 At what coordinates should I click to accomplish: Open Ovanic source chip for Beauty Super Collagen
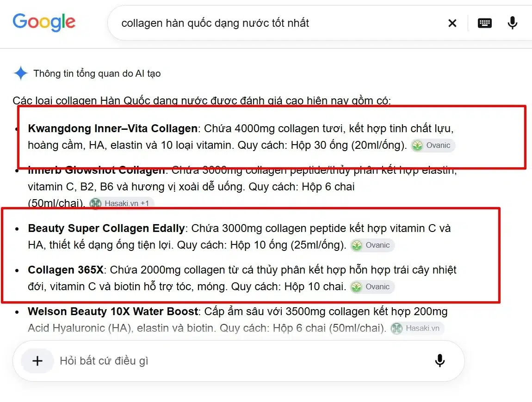372,245
